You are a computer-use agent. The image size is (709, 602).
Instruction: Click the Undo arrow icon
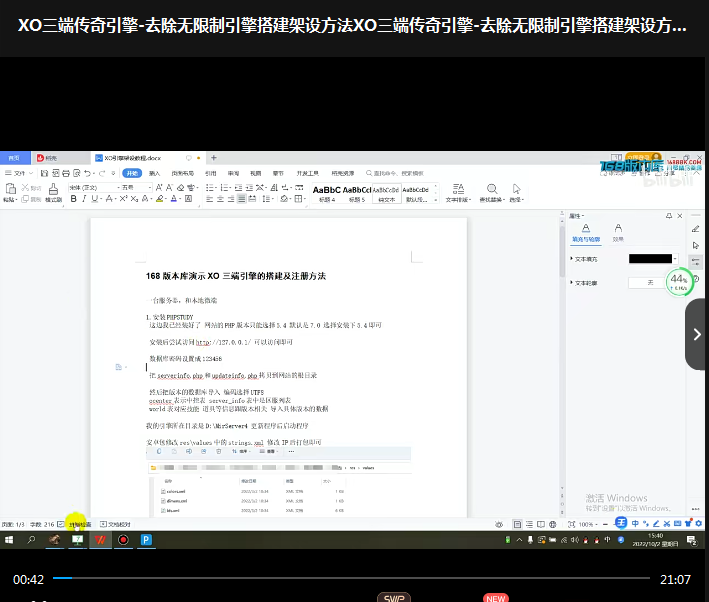tap(87, 173)
